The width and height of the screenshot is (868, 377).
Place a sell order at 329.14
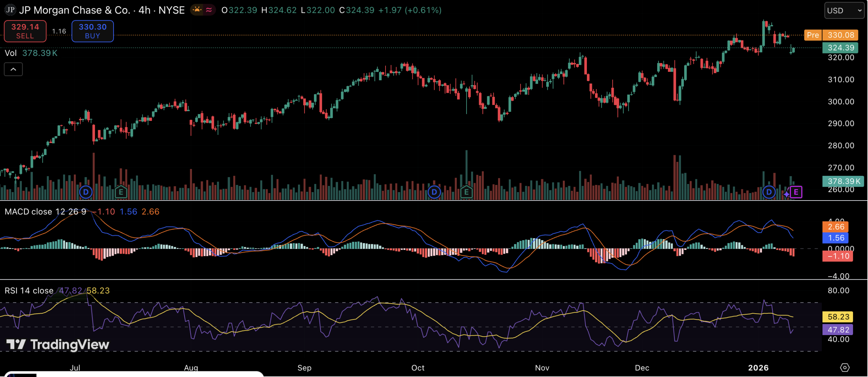tap(25, 31)
